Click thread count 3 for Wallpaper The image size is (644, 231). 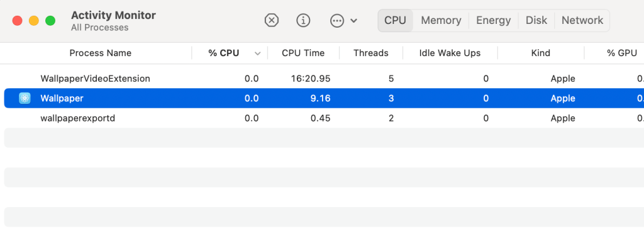pos(391,98)
